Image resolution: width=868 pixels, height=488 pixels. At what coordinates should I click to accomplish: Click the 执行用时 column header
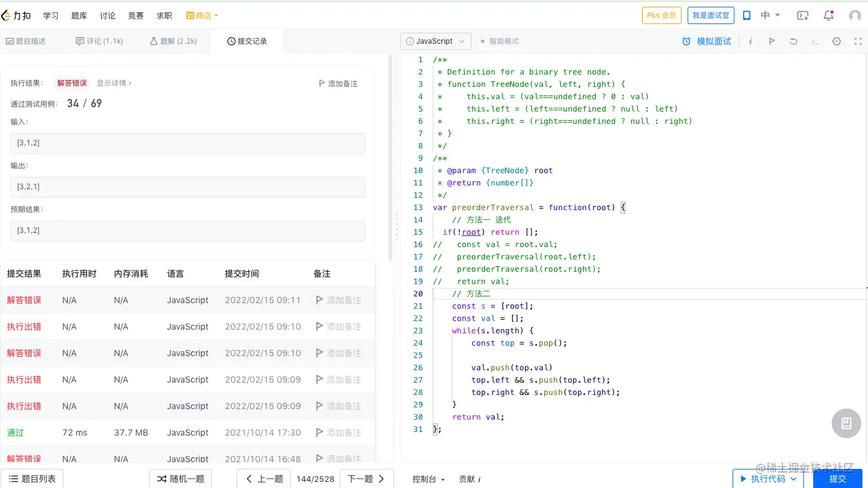pos(79,274)
